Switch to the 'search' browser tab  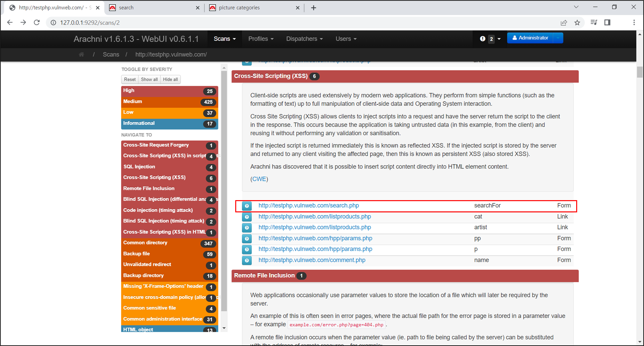point(154,8)
